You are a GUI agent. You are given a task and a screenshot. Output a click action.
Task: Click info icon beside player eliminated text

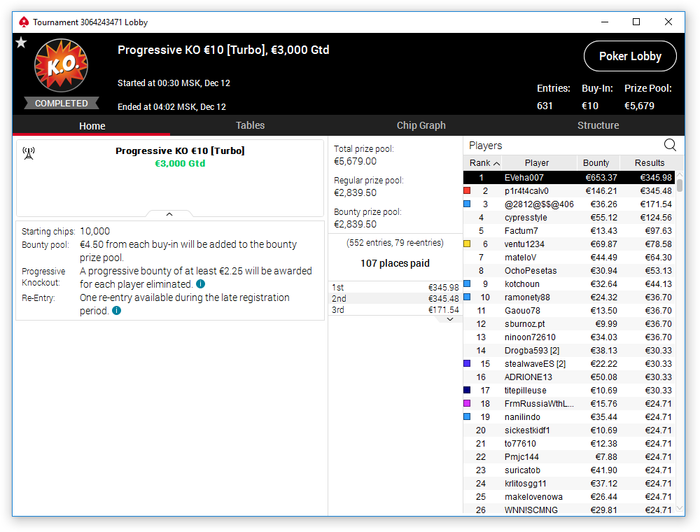tap(200, 284)
